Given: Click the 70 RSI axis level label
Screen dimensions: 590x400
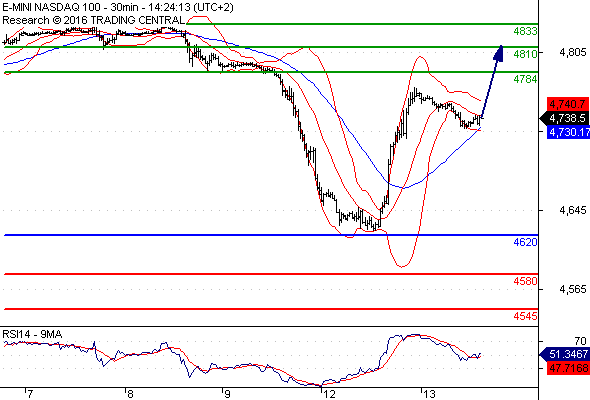Looking at the screenshot, I should [580, 341].
